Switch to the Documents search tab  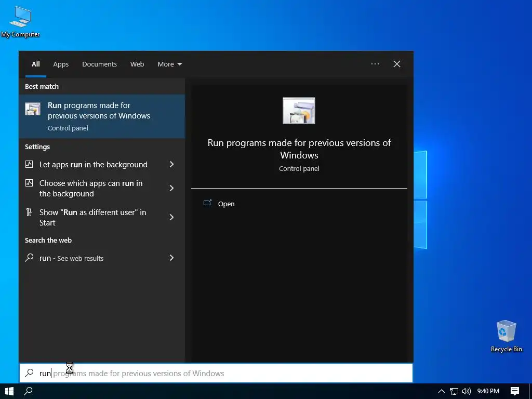[x=99, y=64]
